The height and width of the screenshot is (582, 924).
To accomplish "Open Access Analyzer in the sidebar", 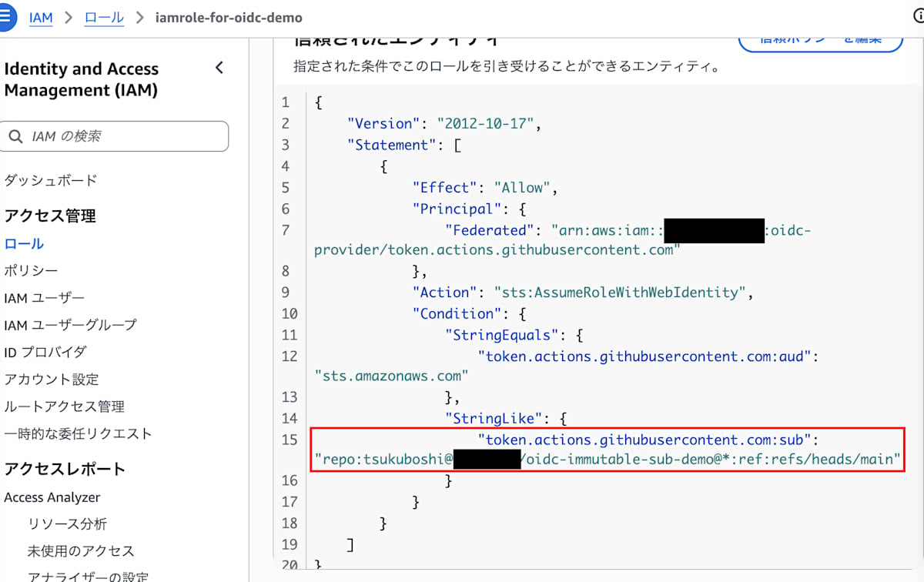I will pyautogui.click(x=52, y=497).
